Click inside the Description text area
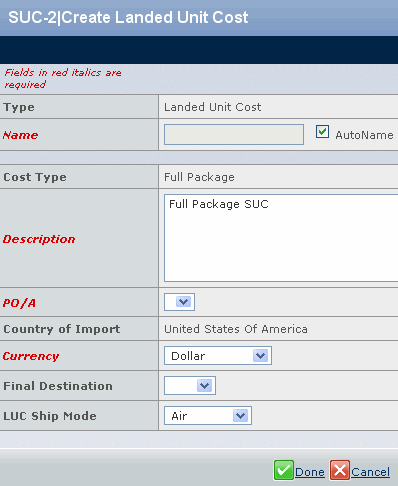This screenshot has width=398, height=486. (x=281, y=238)
